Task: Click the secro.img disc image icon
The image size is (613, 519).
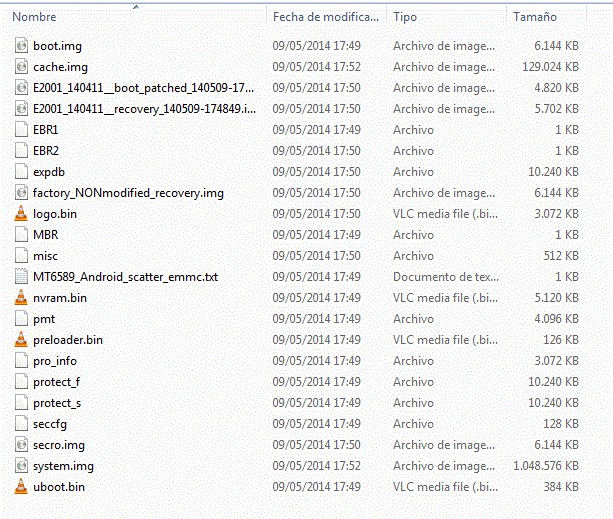Action: 23,445
